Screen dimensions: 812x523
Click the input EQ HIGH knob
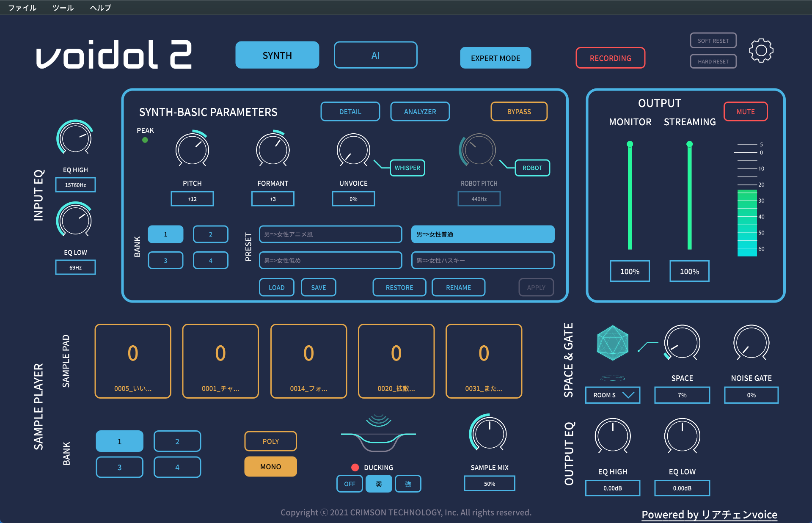(75, 138)
